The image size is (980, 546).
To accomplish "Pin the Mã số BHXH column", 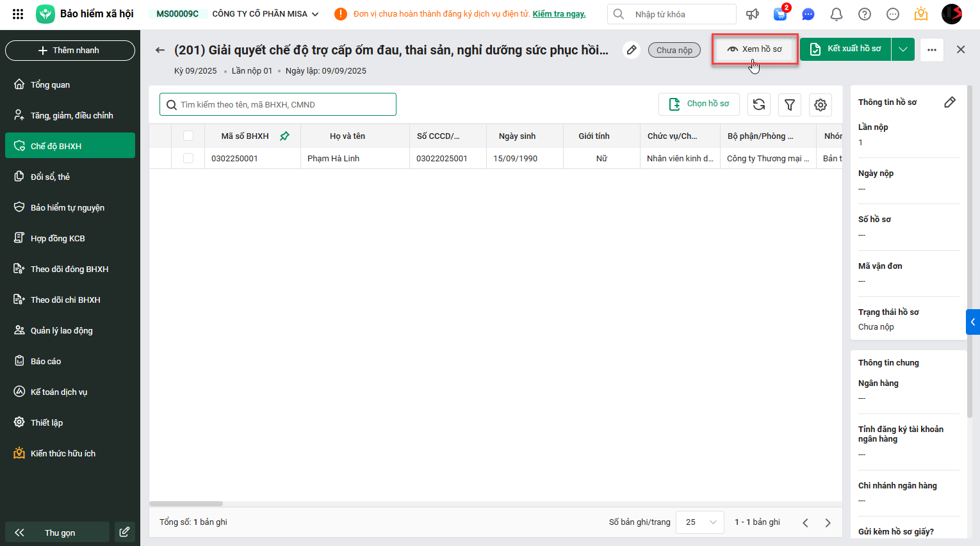I will point(284,136).
